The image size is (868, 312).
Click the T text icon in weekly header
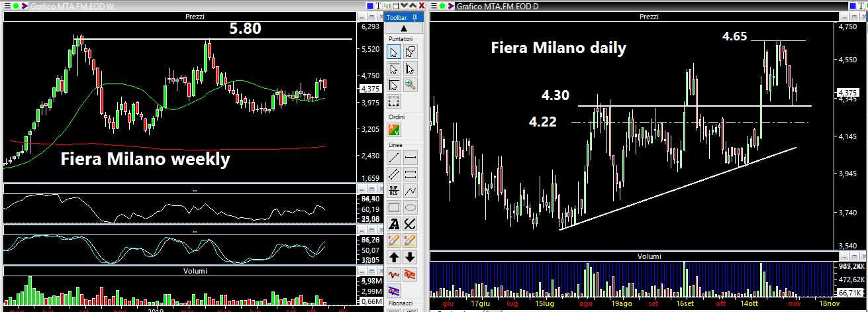(378, 6)
